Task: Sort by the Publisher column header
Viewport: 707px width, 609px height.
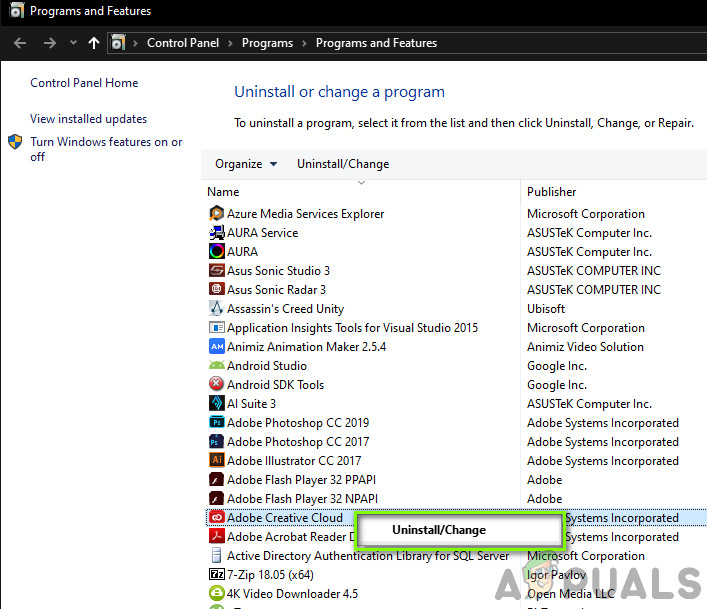Action: pos(551,192)
